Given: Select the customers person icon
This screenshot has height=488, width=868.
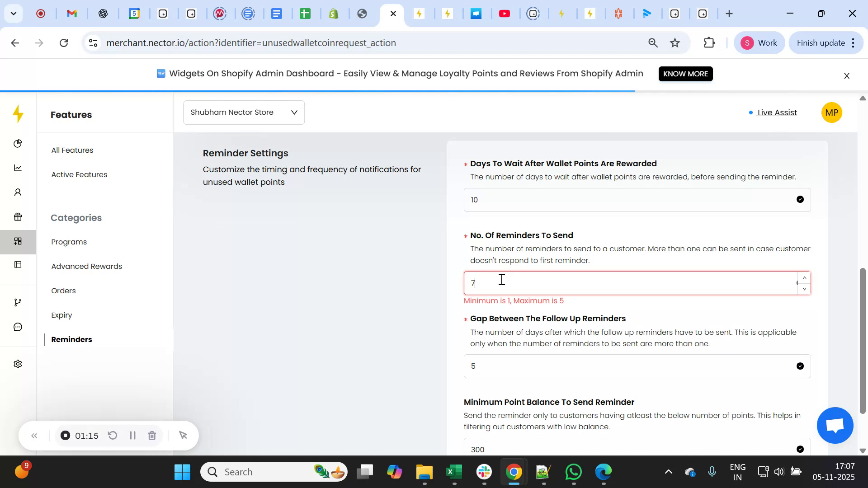Looking at the screenshot, I should 18,192.
